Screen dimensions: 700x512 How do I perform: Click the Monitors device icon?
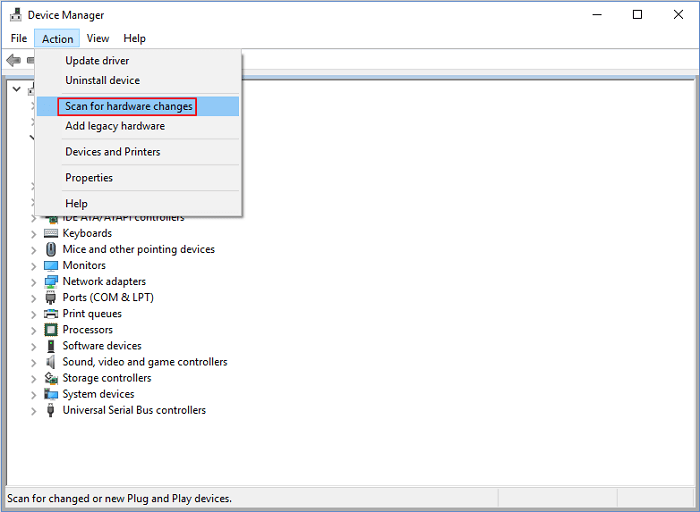tap(51, 265)
